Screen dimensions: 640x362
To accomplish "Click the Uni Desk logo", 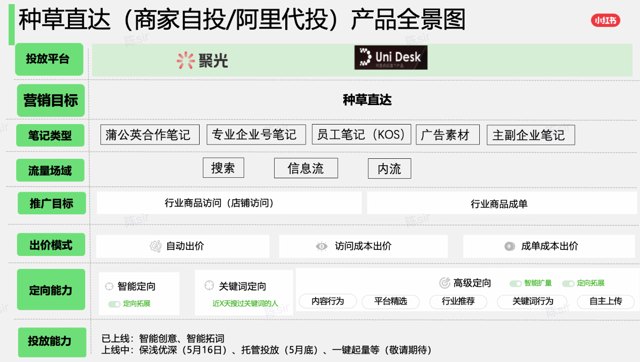I will [391, 58].
